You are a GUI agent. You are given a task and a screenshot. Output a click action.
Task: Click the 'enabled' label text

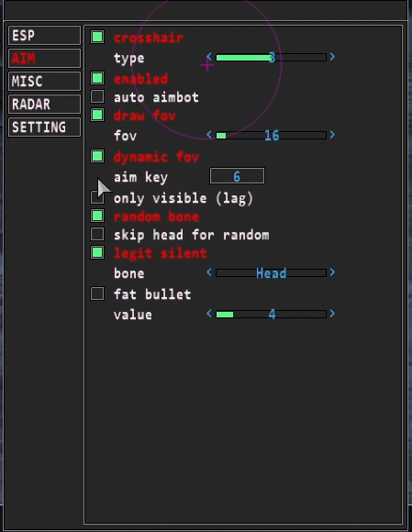pyautogui.click(x=140, y=79)
